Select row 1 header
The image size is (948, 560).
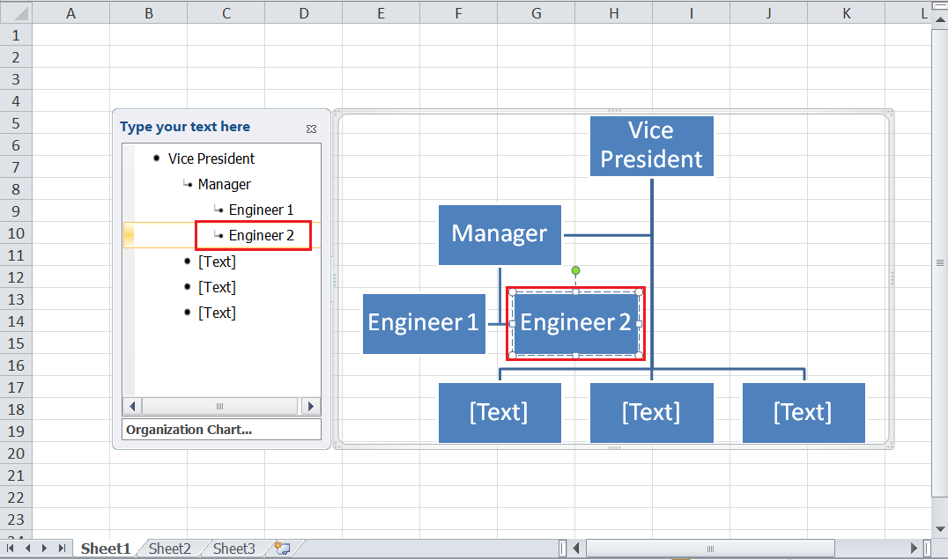point(16,35)
